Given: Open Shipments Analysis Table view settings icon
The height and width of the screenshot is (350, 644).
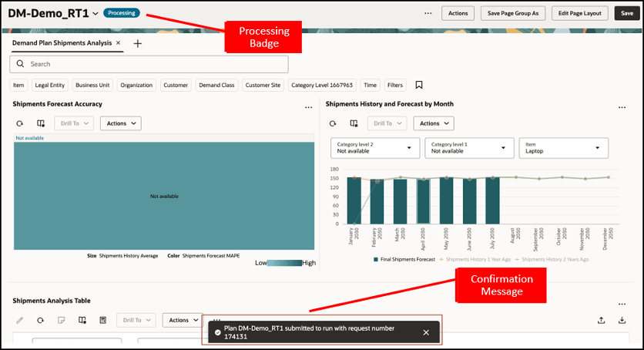Looking at the screenshot, I should tap(82, 320).
